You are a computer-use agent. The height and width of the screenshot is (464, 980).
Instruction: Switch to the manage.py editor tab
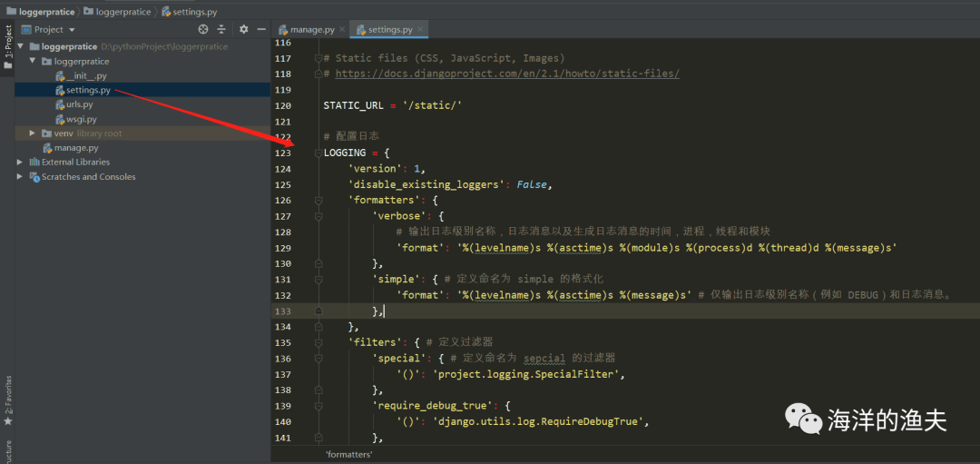click(x=310, y=29)
